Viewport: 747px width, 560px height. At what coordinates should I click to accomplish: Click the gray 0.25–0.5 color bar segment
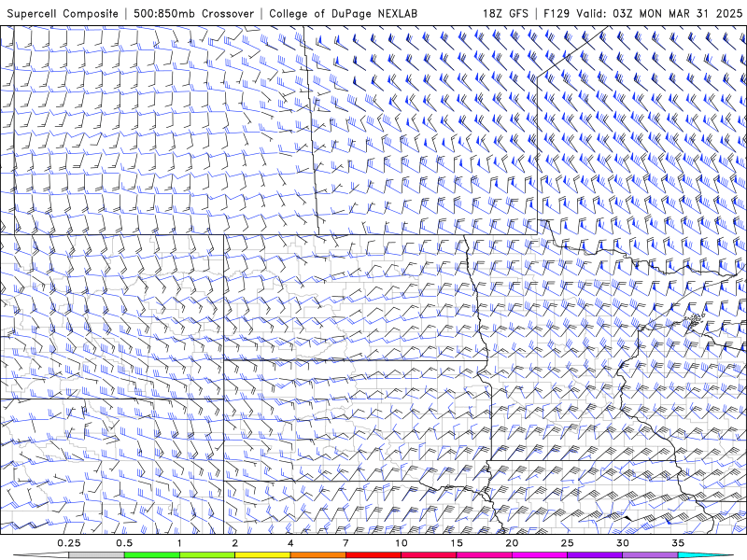pyautogui.click(x=96, y=555)
